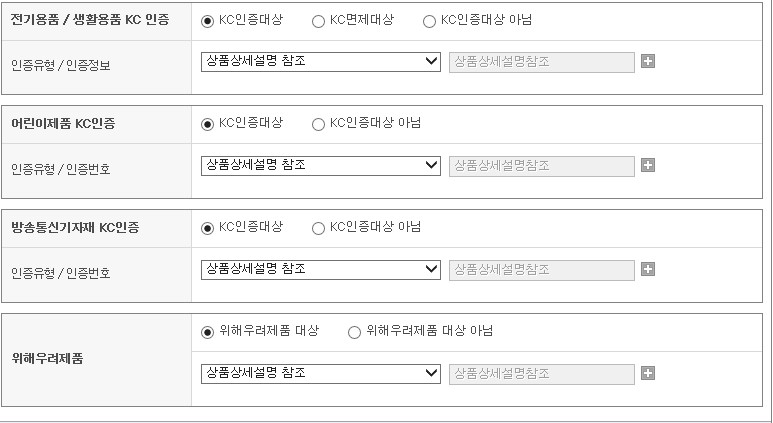Select KC인증대상 for 방송통신기자재 KC인증

(x=208, y=228)
